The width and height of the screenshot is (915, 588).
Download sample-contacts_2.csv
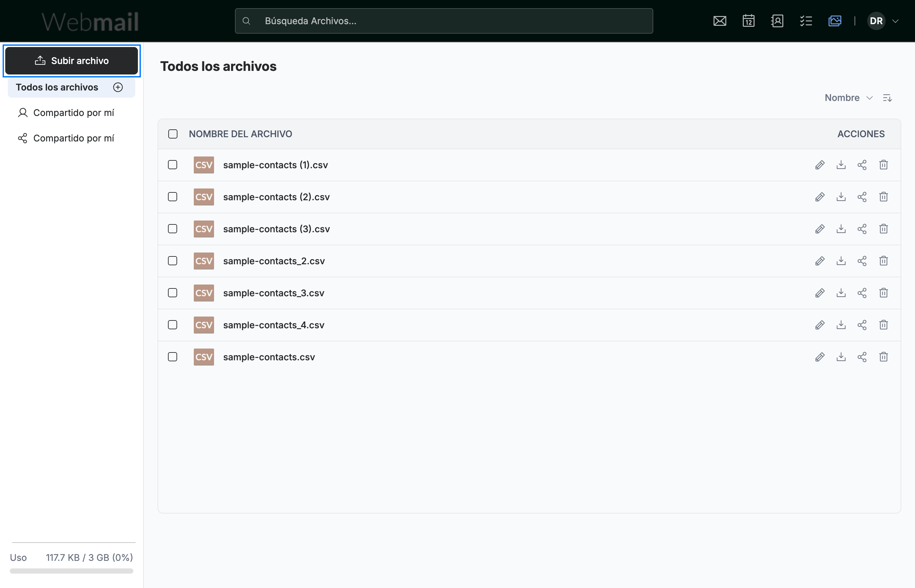tap(841, 261)
